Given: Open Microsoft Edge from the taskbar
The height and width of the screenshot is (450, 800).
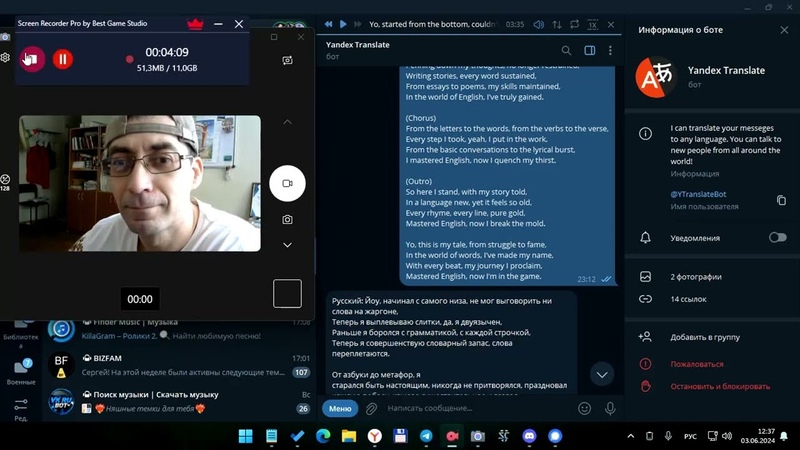Looking at the screenshot, I should pyautogui.click(x=323, y=436).
